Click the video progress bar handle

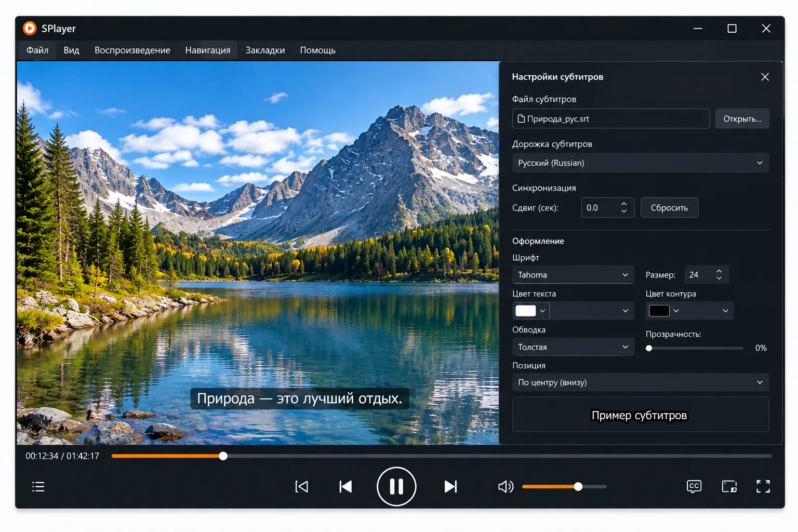pos(223,456)
